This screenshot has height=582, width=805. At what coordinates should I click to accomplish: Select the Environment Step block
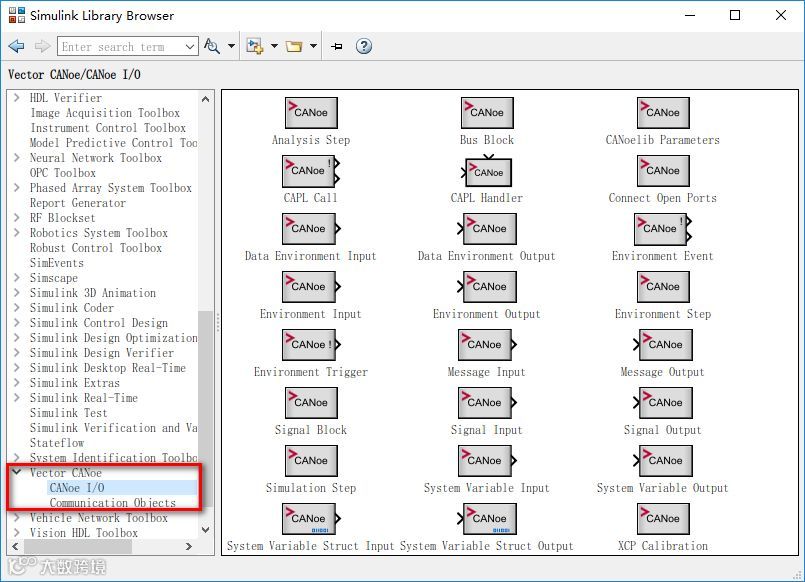(x=663, y=287)
